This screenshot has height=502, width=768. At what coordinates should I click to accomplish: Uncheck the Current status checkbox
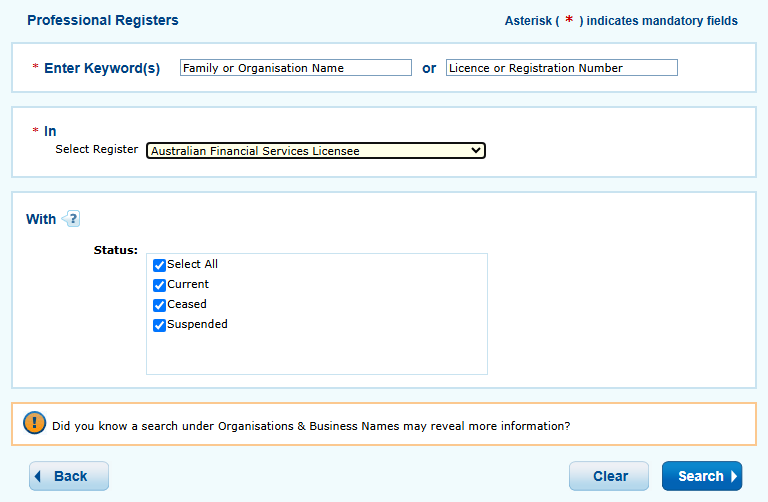click(x=159, y=285)
